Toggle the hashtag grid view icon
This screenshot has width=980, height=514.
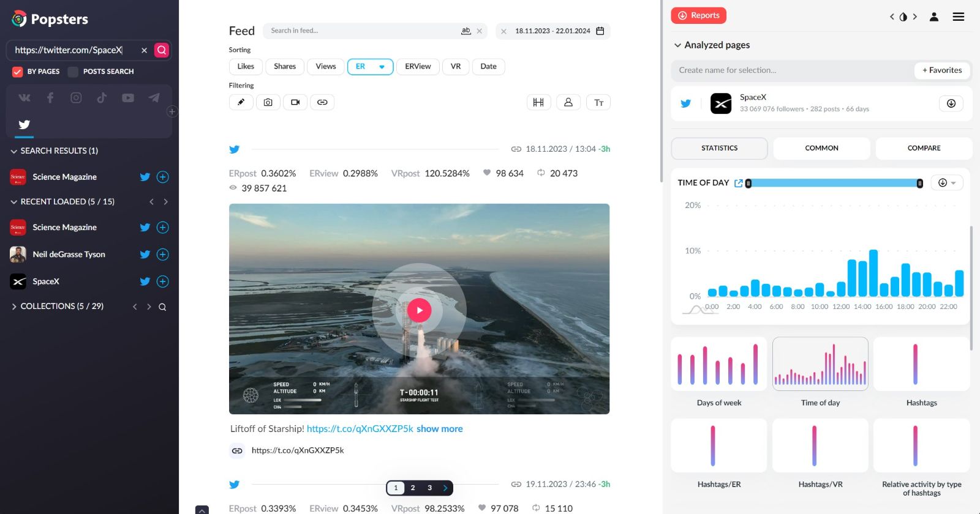pyautogui.click(x=538, y=102)
